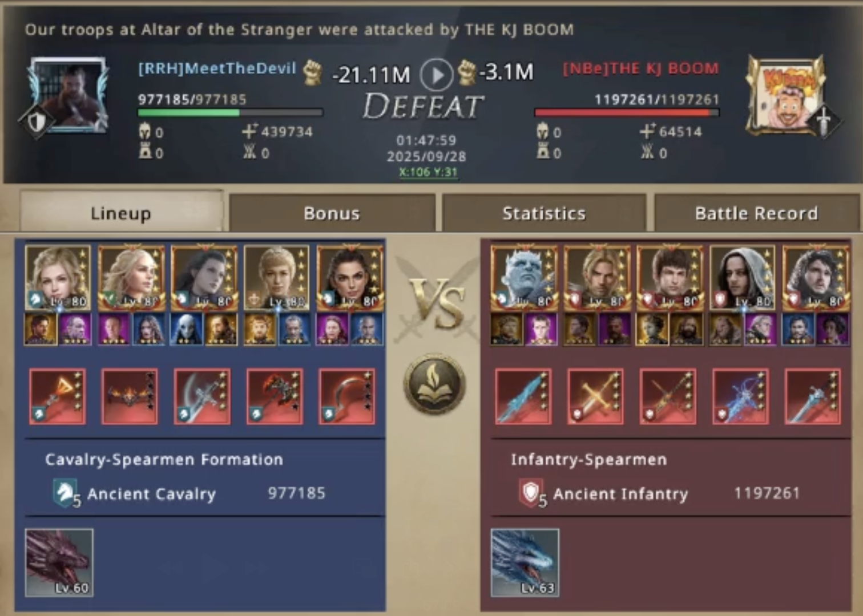Select the first blonde commander on blue side
Screen dimensions: 863x616
(58, 278)
